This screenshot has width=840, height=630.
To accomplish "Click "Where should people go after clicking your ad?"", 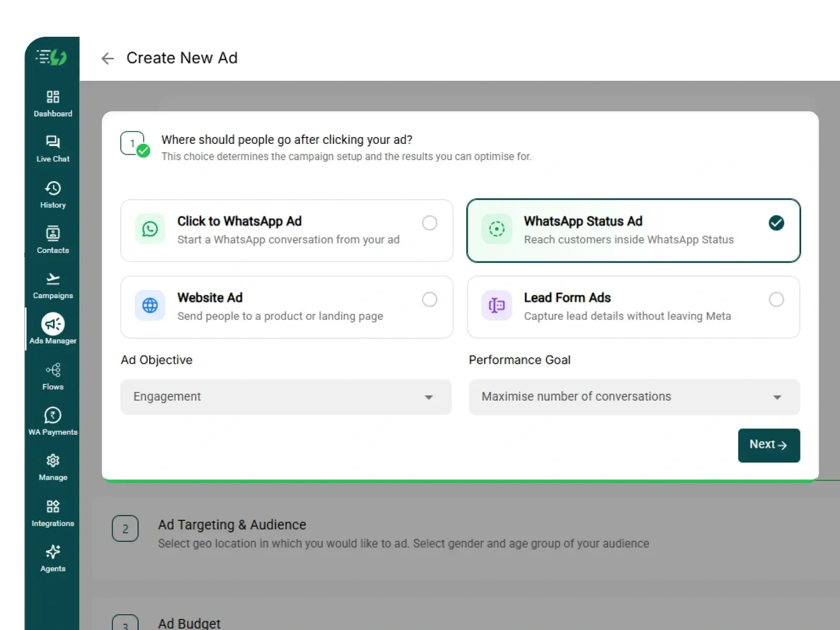I will 287,140.
